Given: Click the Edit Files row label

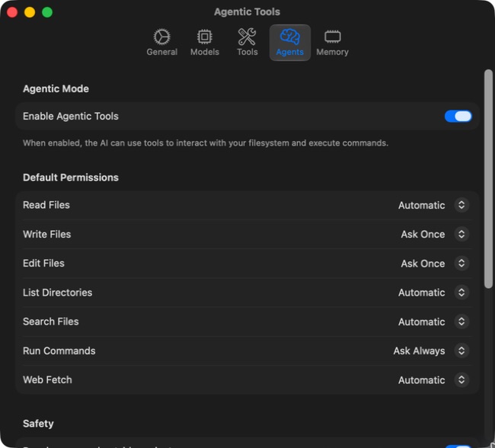Looking at the screenshot, I should pos(43,263).
